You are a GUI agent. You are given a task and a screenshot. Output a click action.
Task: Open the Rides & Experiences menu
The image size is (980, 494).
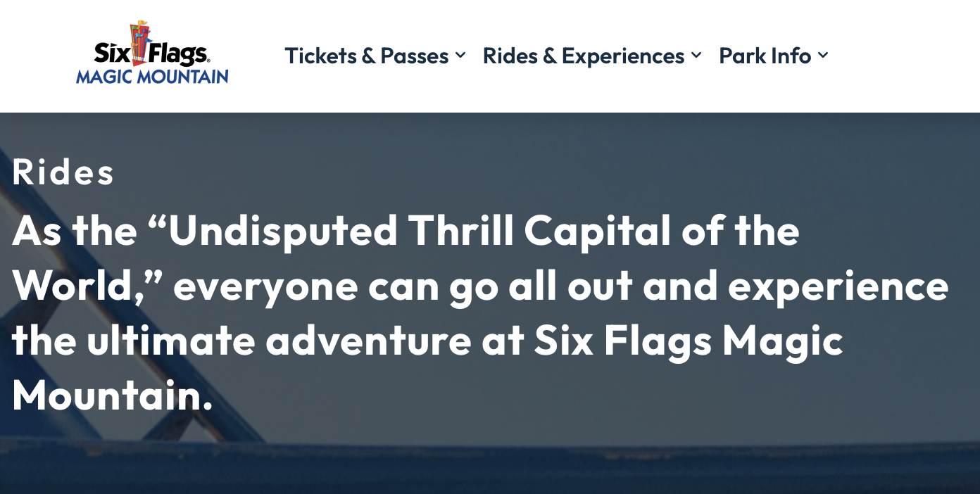(583, 56)
